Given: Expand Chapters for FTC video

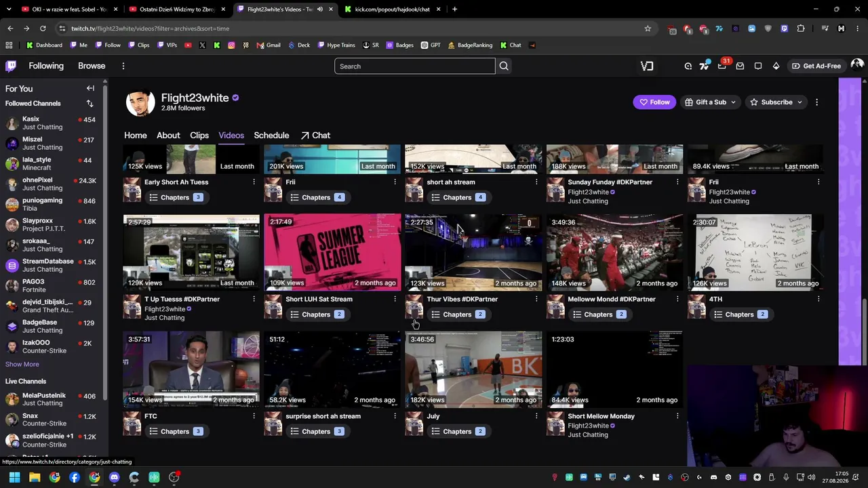Looking at the screenshot, I should tap(176, 432).
